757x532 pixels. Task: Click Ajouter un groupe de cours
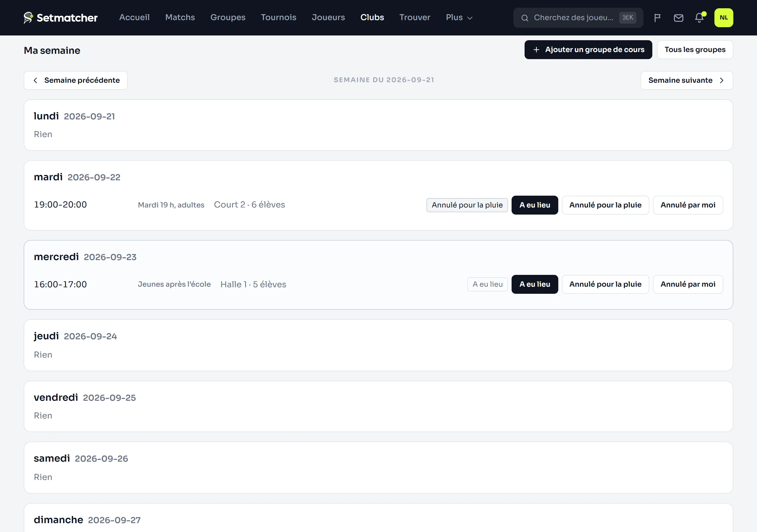click(588, 50)
